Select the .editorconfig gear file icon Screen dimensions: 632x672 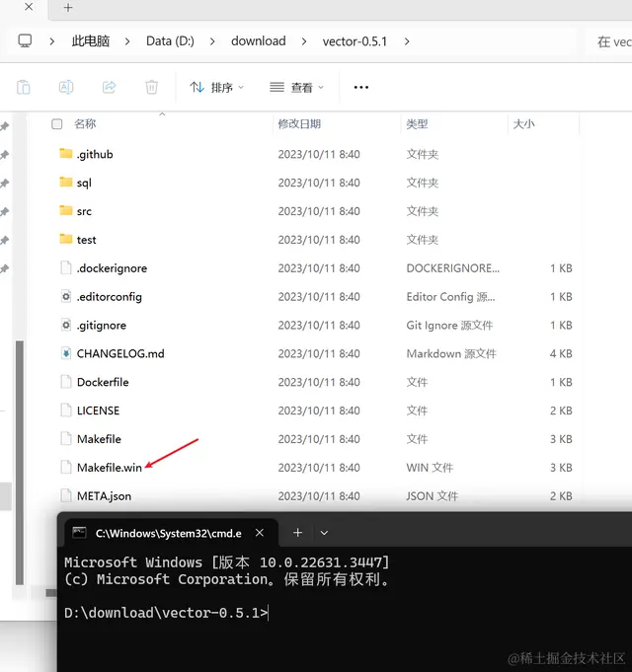66,296
